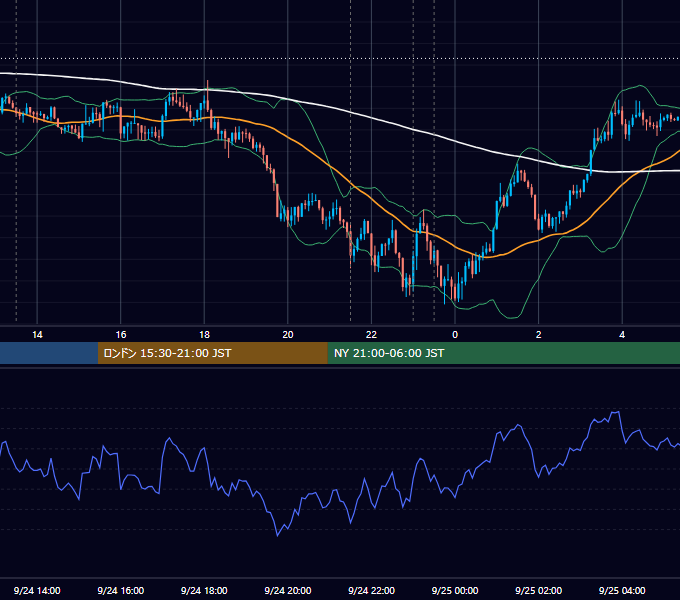Click the 2 hour label on the price chart axis

538,334
